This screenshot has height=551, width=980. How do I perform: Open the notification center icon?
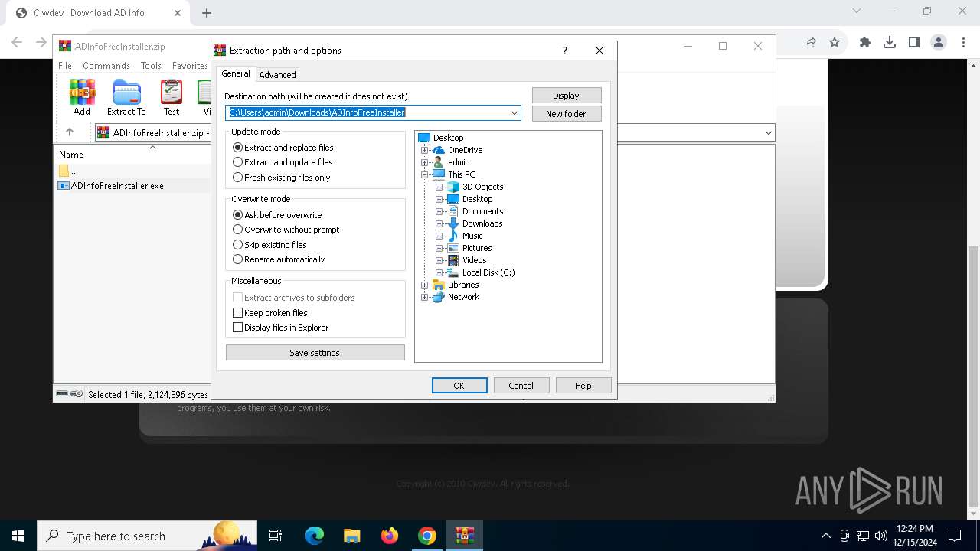coord(955,536)
